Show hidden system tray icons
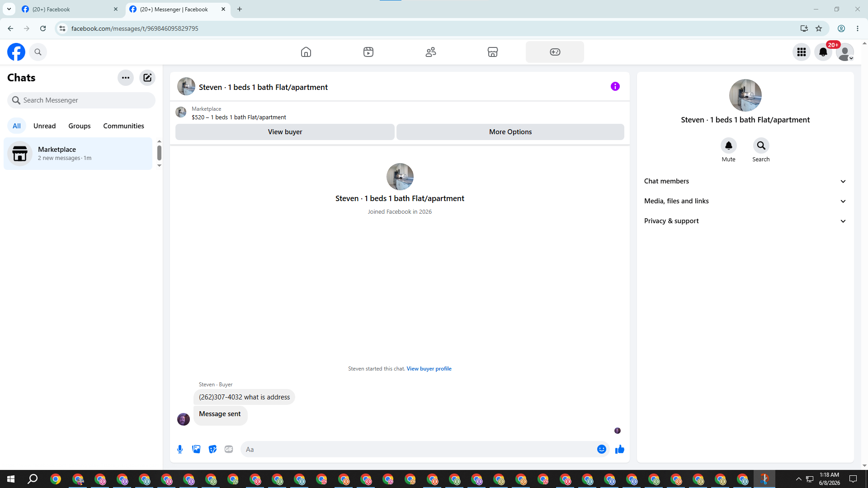Screen dimensions: 868x488 798,479
